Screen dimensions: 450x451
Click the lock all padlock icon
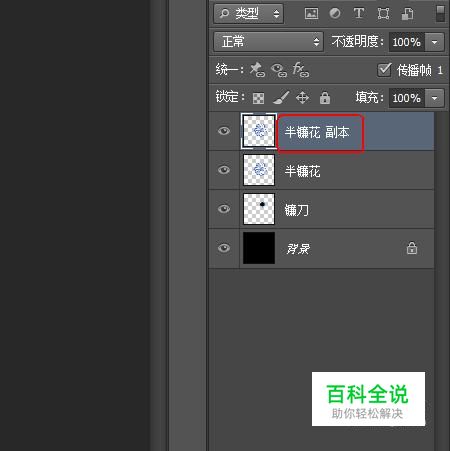(x=325, y=98)
